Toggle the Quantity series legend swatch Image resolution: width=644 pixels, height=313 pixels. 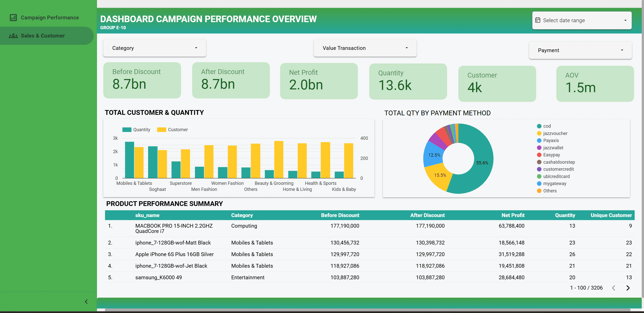click(127, 130)
